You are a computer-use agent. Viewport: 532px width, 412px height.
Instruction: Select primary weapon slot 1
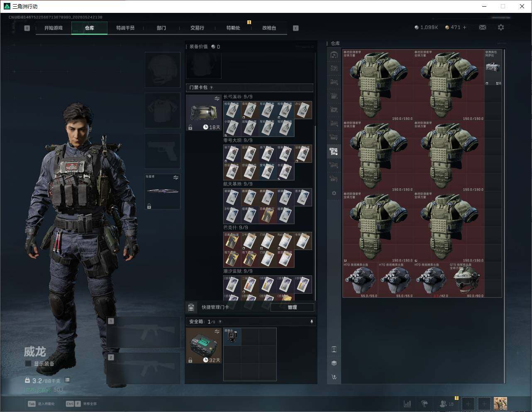point(144,332)
